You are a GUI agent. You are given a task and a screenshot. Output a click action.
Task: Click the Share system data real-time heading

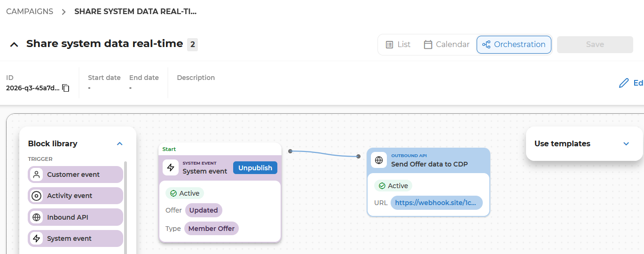(104, 44)
